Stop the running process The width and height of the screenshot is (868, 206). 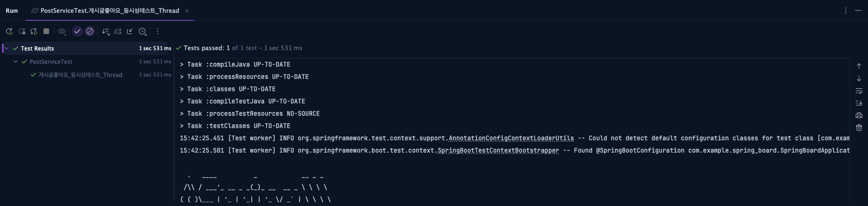pos(46,31)
